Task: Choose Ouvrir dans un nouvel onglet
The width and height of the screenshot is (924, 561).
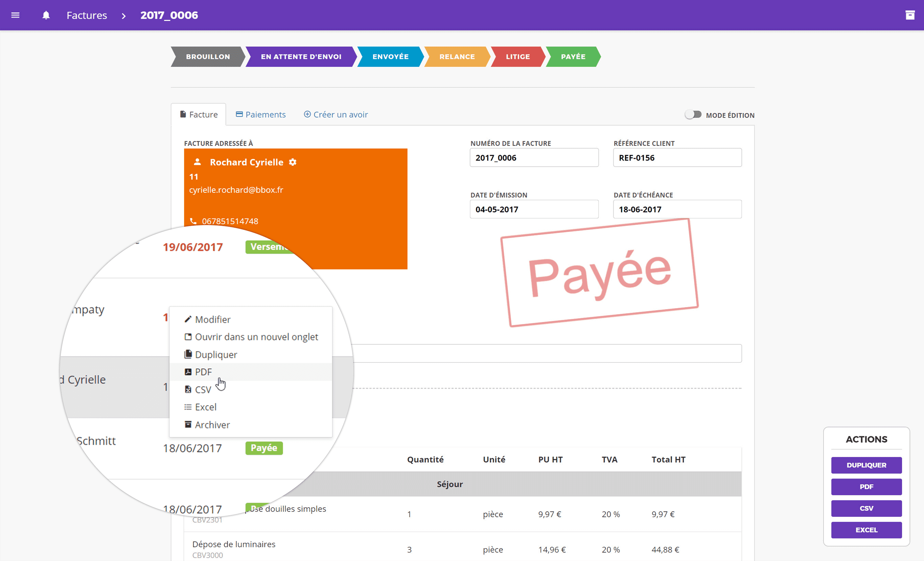Action: [x=251, y=337]
